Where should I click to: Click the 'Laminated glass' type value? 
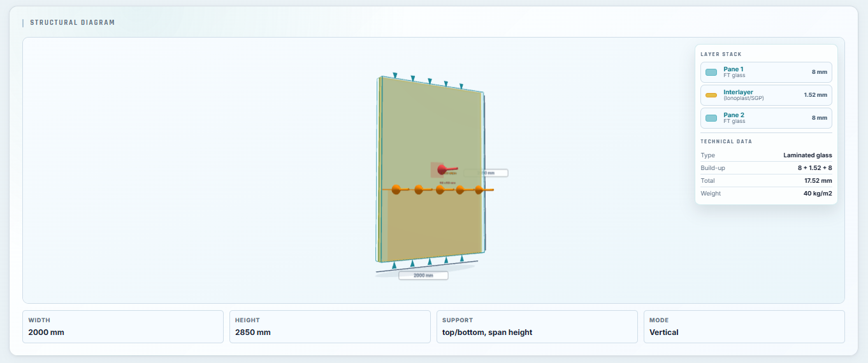pos(807,155)
